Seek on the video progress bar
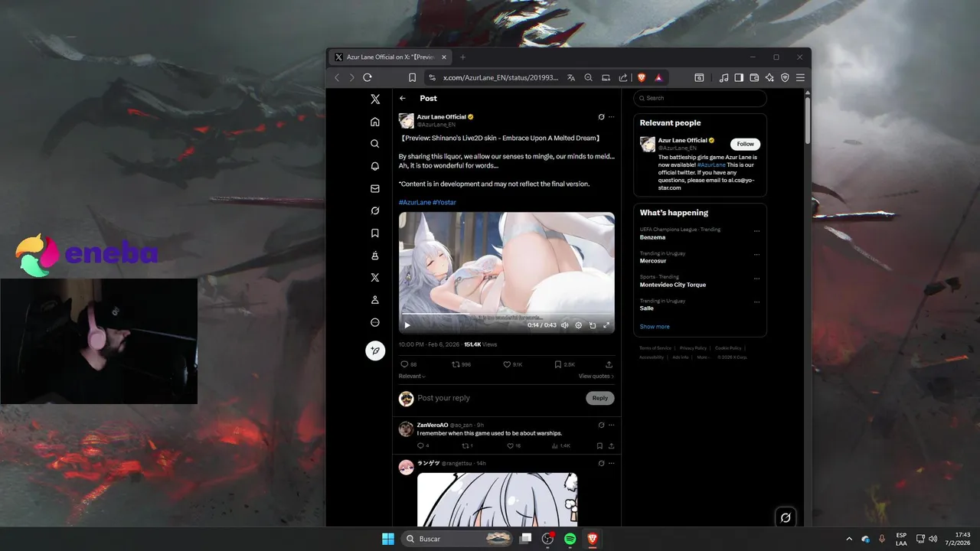The width and height of the screenshot is (980, 551). 506,315
